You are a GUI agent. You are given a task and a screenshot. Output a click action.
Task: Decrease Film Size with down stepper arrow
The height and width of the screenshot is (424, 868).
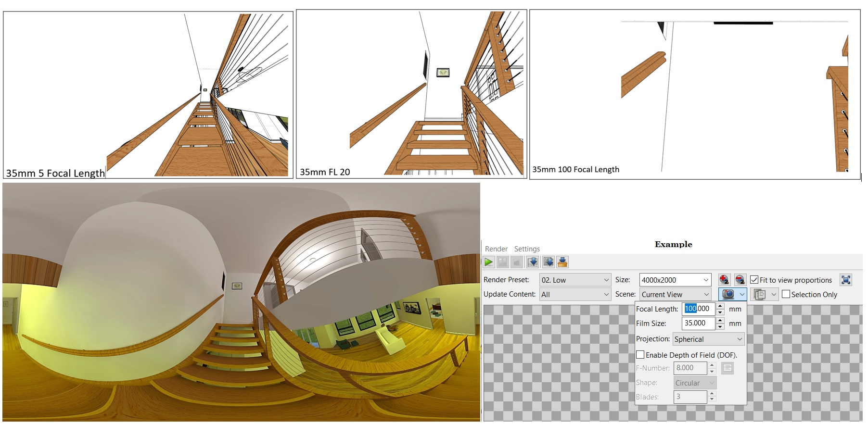click(x=720, y=326)
